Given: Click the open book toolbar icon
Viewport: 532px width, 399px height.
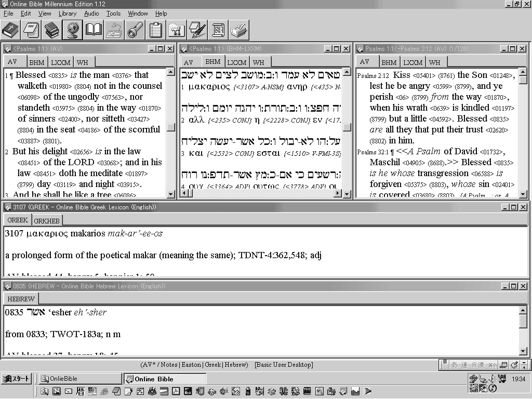Looking at the screenshot, I should pyautogui.click(x=94, y=30).
